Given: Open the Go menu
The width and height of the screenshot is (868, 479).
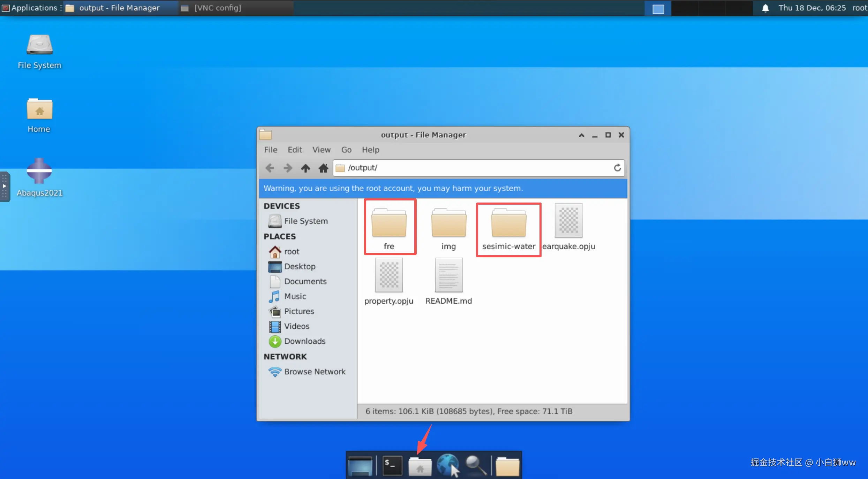Looking at the screenshot, I should click(x=346, y=150).
